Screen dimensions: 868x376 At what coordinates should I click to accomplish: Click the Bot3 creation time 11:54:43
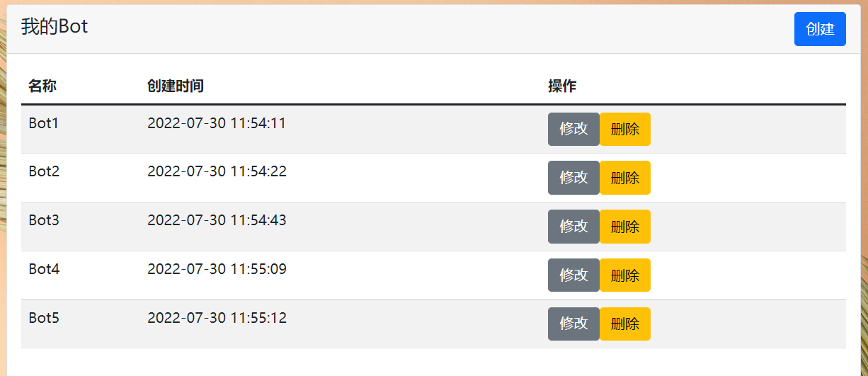pos(258,220)
